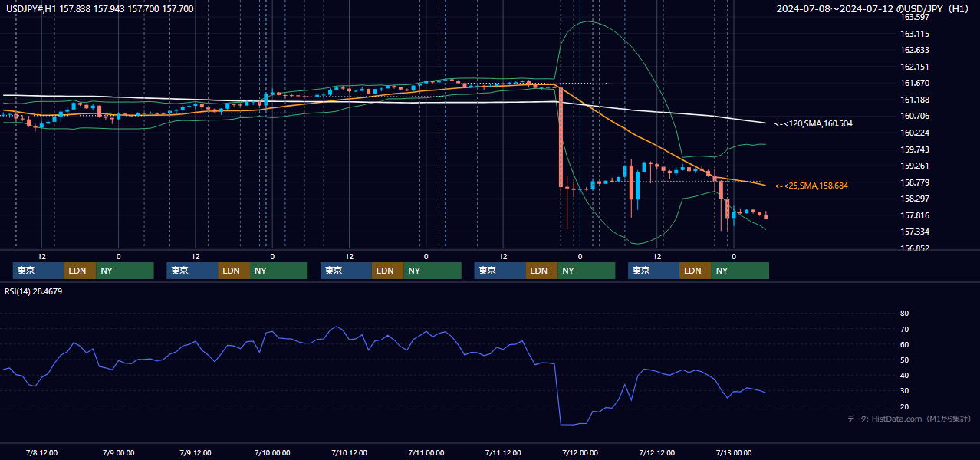Click the 東京 session block for July 8

coord(38,271)
